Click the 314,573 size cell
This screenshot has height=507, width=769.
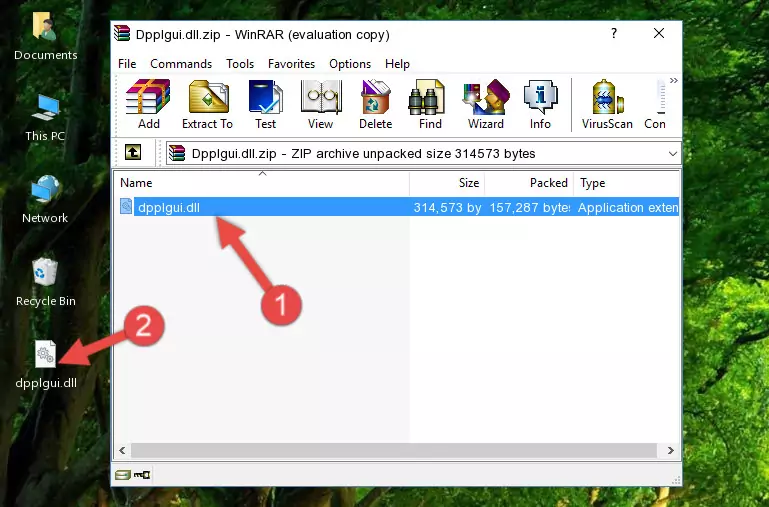click(x=447, y=208)
